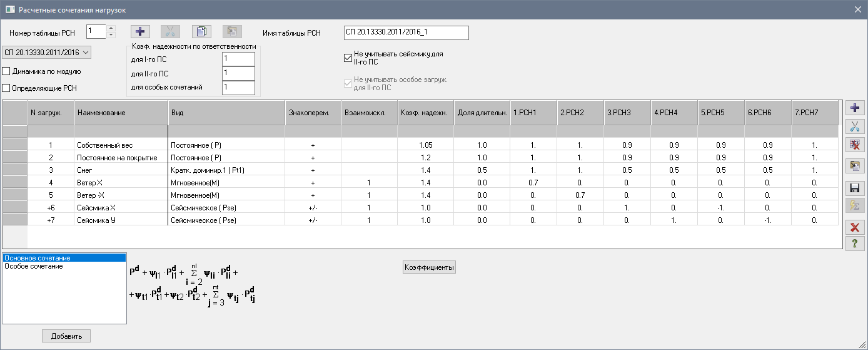Click the copy table icon in top toolbar
The width and height of the screenshot is (868, 350).
[x=201, y=32]
